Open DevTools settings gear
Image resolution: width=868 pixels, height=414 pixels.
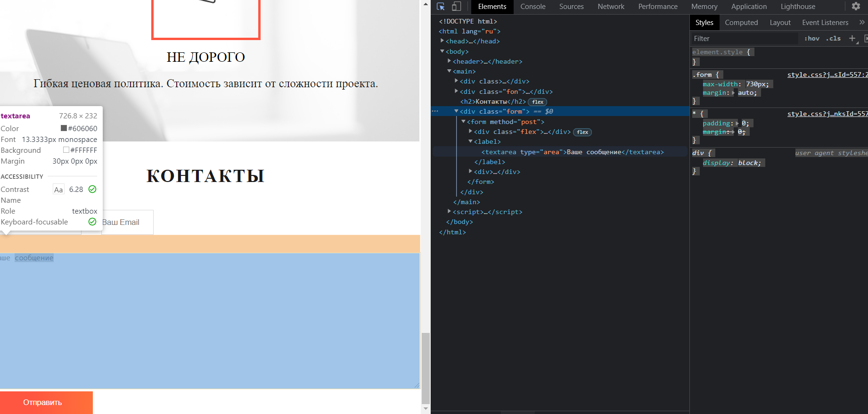856,7
